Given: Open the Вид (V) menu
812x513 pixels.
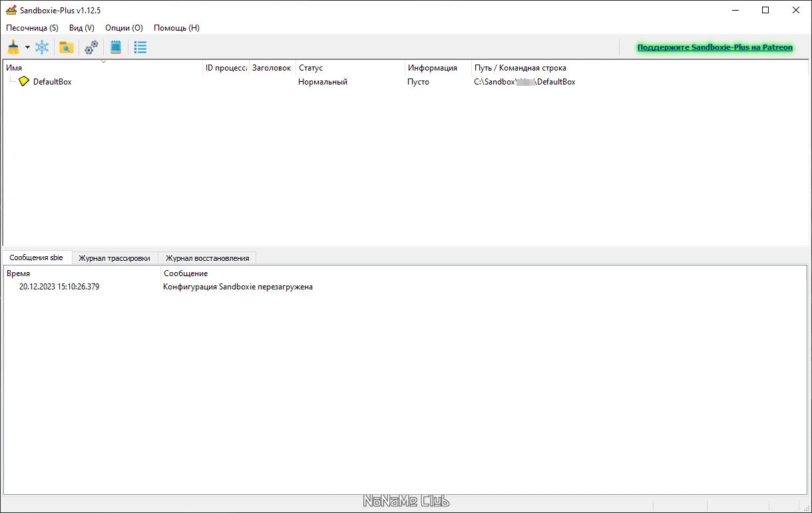Looking at the screenshot, I should (82, 28).
